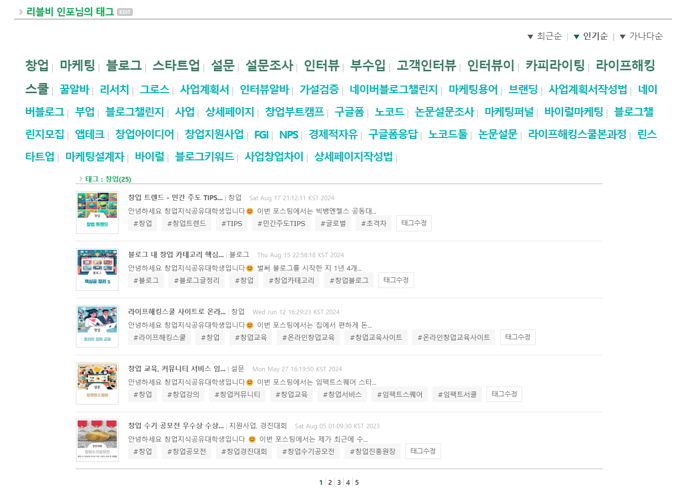The image size is (680, 490).
Task: Go to page 2 of results
Action: (330, 483)
